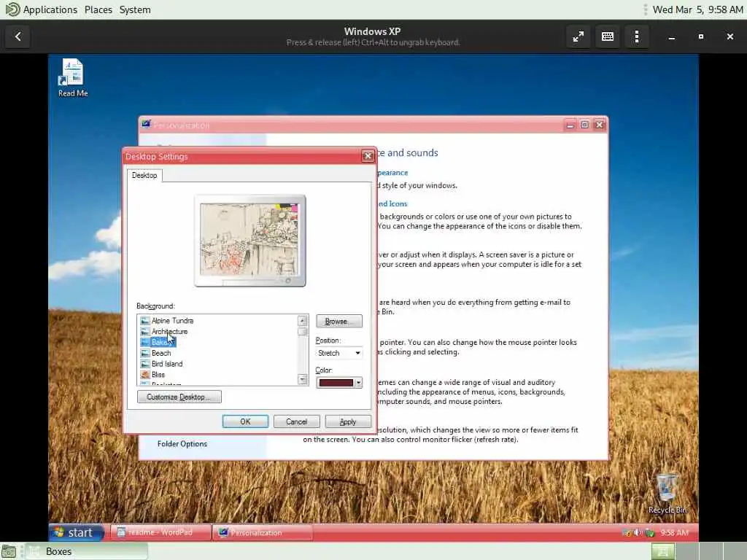Select Architecture in background list

169,332
